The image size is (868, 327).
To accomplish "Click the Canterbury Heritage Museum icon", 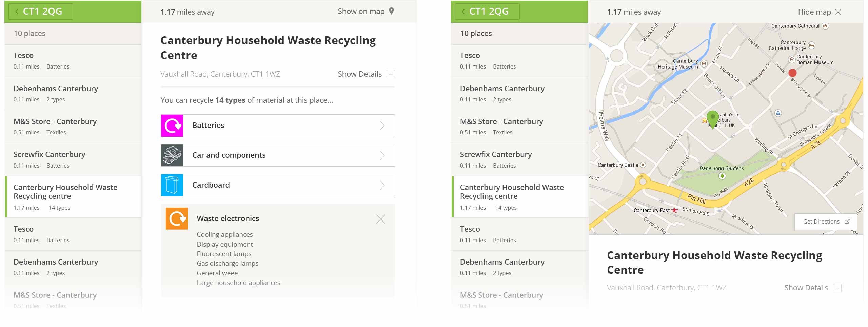I will [704, 64].
